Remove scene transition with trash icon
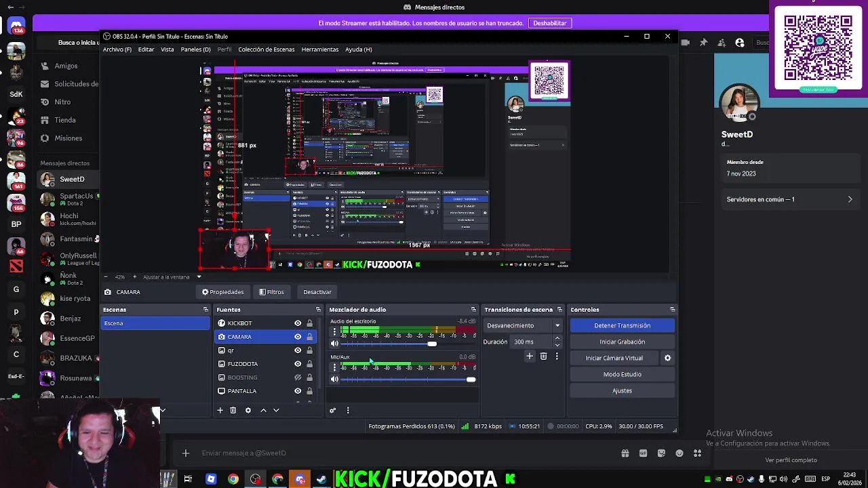This screenshot has height=488, width=868. pyautogui.click(x=543, y=356)
